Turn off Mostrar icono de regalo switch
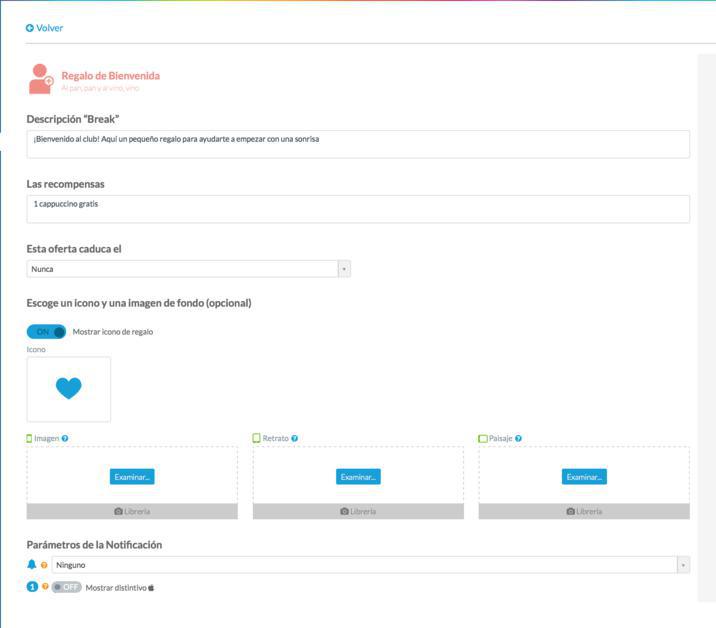The height and width of the screenshot is (628, 716). pos(46,331)
